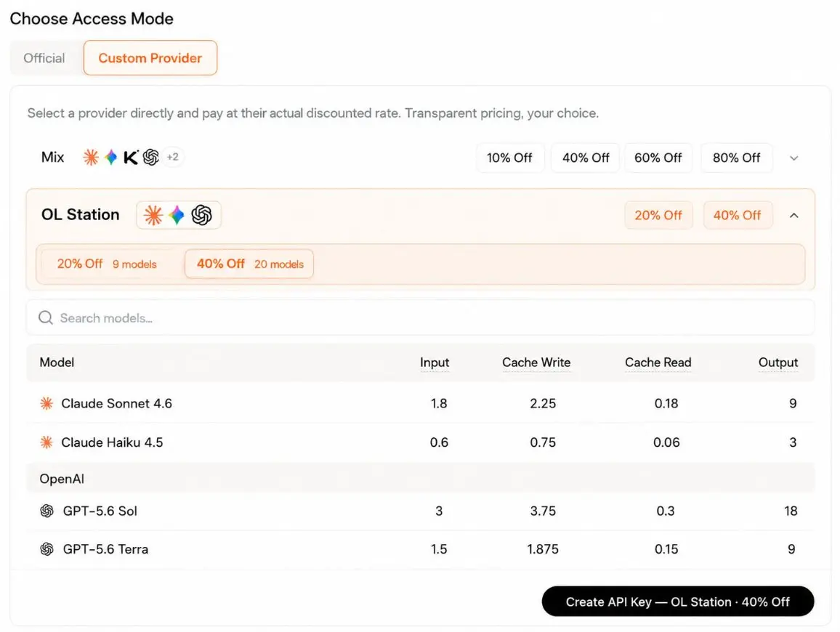Viewport: 840px width, 632px height.
Task: Click the Claude icon in the Mix row
Action: 91,157
